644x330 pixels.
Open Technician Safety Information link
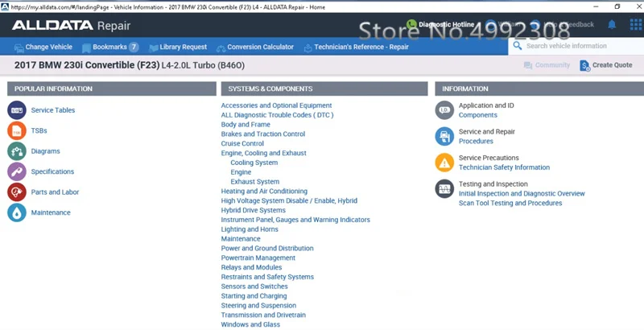point(505,167)
